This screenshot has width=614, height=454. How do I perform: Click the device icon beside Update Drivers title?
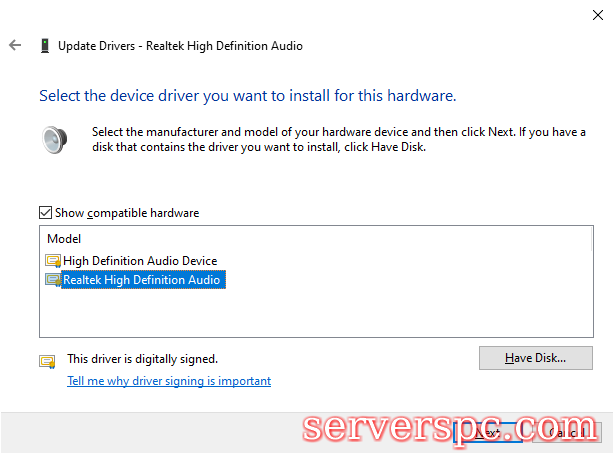[x=45, y=46]
